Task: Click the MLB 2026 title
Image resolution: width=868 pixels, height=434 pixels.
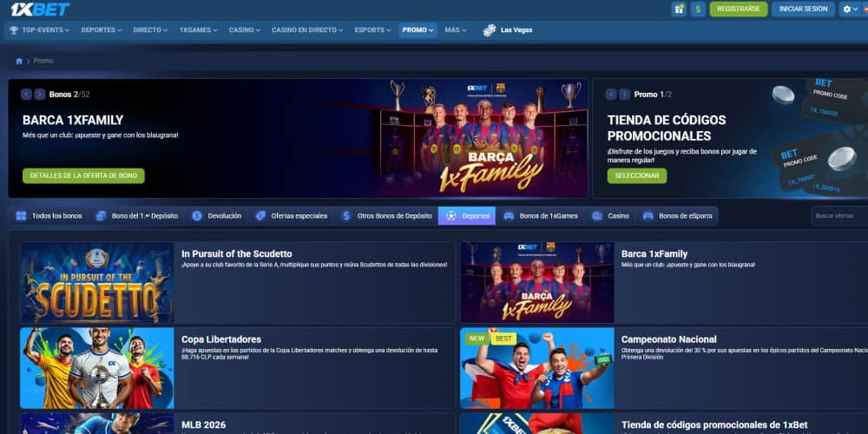Action: 203,425
